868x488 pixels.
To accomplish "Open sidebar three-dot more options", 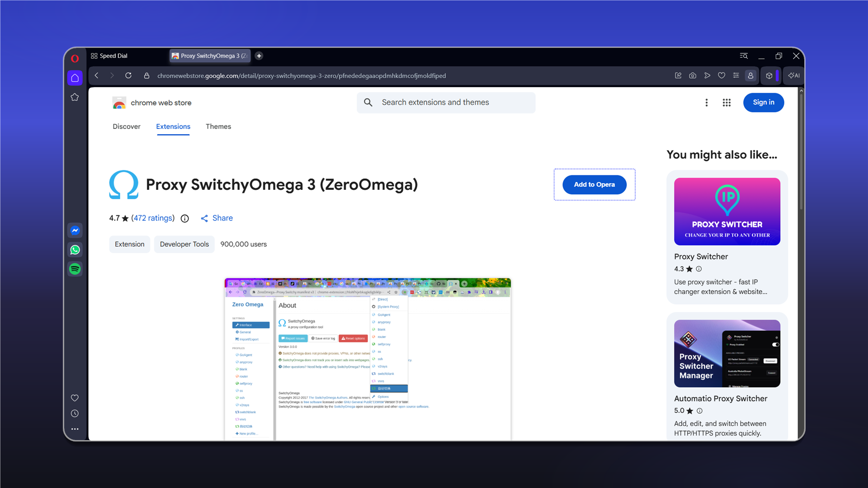I will pos(75,429).
